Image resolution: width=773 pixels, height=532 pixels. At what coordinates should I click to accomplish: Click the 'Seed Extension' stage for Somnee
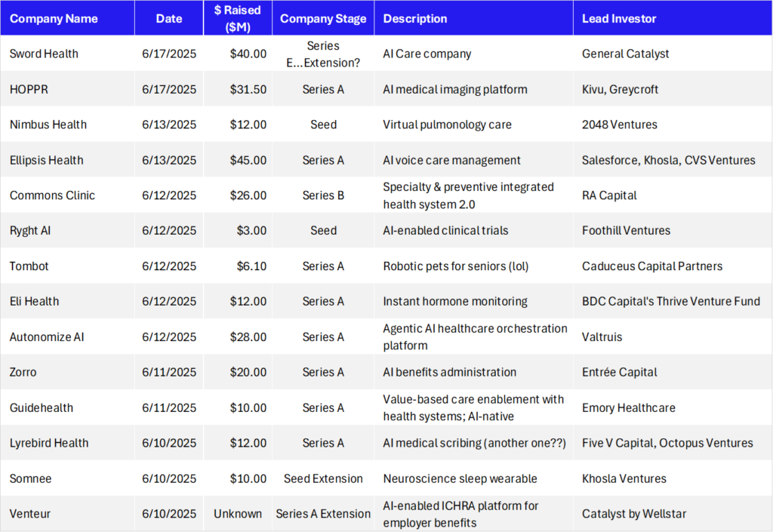click(323, 478)
